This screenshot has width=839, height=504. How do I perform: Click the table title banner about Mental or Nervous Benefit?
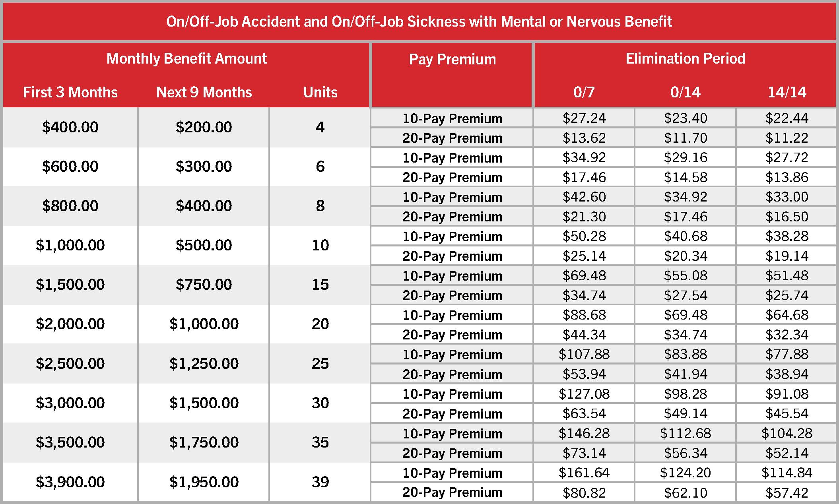click(419, 21)
